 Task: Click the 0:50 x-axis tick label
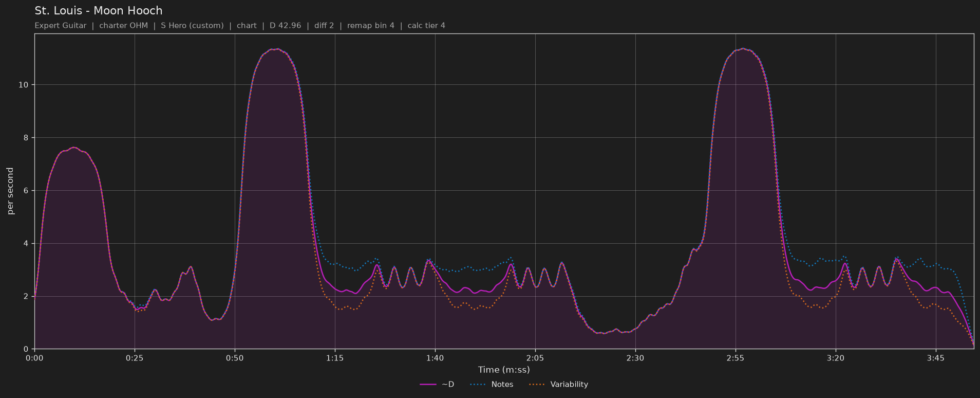(x=235, y=358)
